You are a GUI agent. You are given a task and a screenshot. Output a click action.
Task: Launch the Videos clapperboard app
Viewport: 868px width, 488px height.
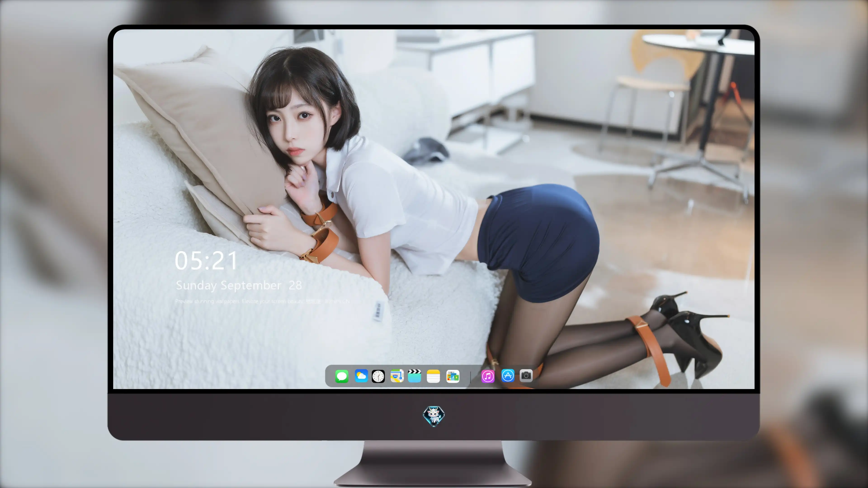click(415, 376)
